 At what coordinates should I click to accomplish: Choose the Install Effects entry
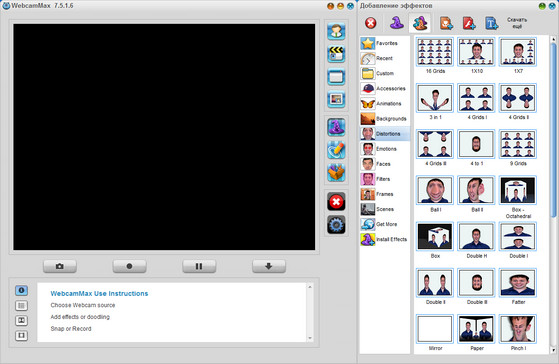(x=385, y=239)
